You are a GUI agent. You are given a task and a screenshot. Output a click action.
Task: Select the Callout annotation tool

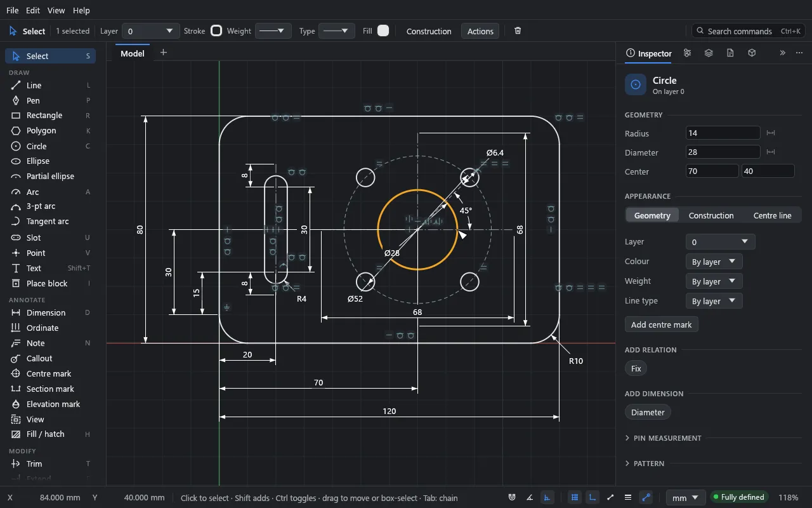[x=51, y=359]
